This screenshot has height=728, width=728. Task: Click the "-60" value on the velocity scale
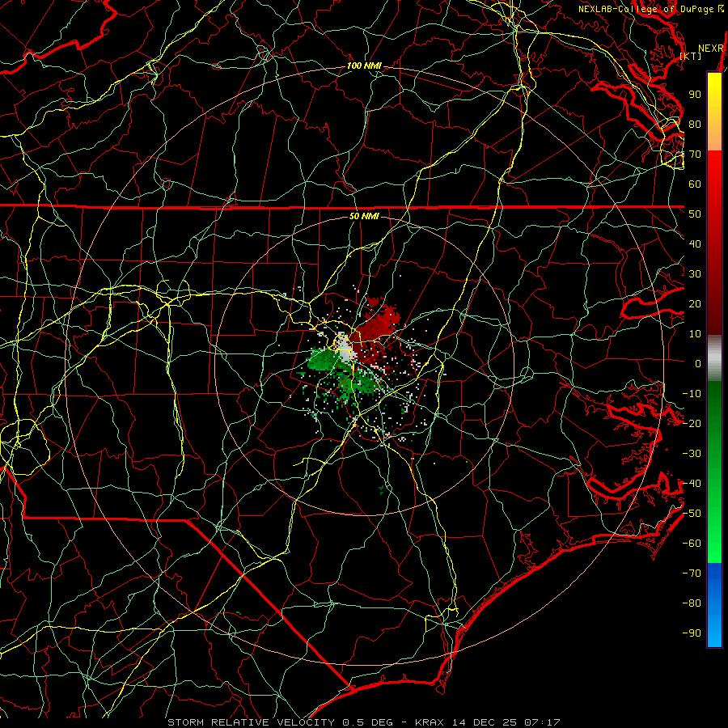pos(692,544)
